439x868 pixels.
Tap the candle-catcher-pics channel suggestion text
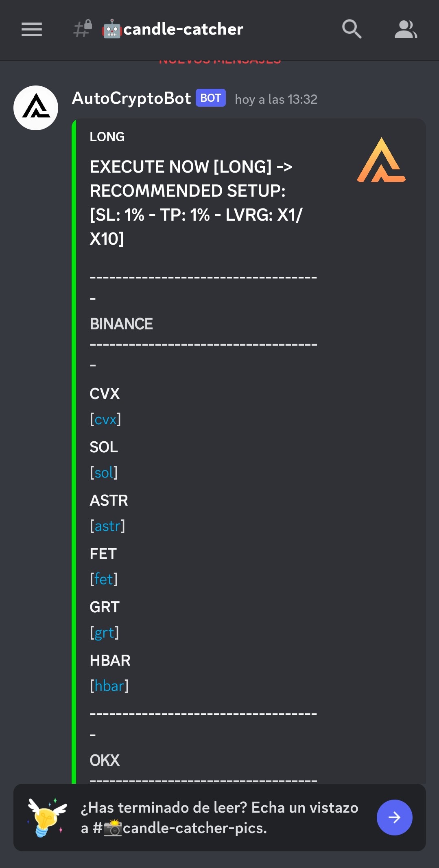194,828
